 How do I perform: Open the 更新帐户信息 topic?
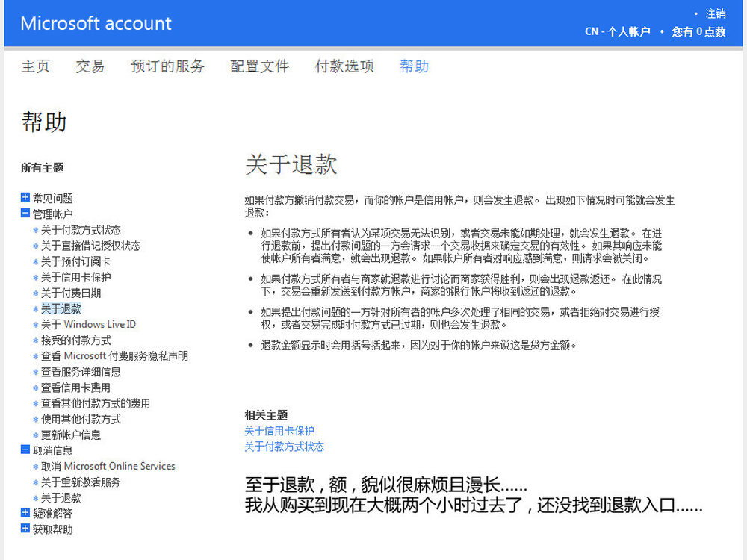[71, 435]
